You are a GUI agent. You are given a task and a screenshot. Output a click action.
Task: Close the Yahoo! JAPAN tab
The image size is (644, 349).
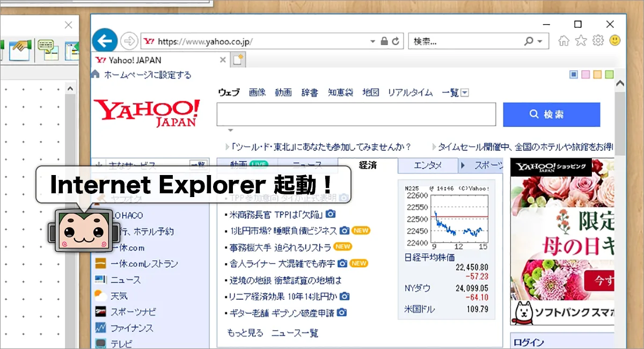(x=223, y=60)
